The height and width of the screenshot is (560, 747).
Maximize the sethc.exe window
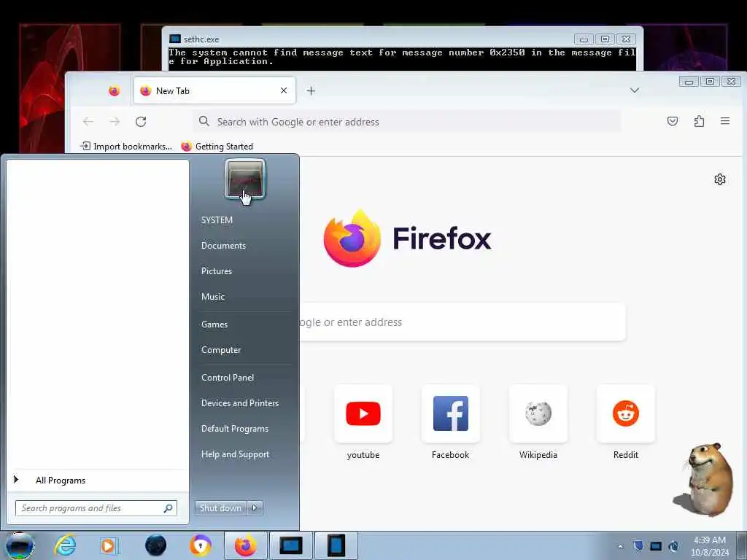point(605,39)
